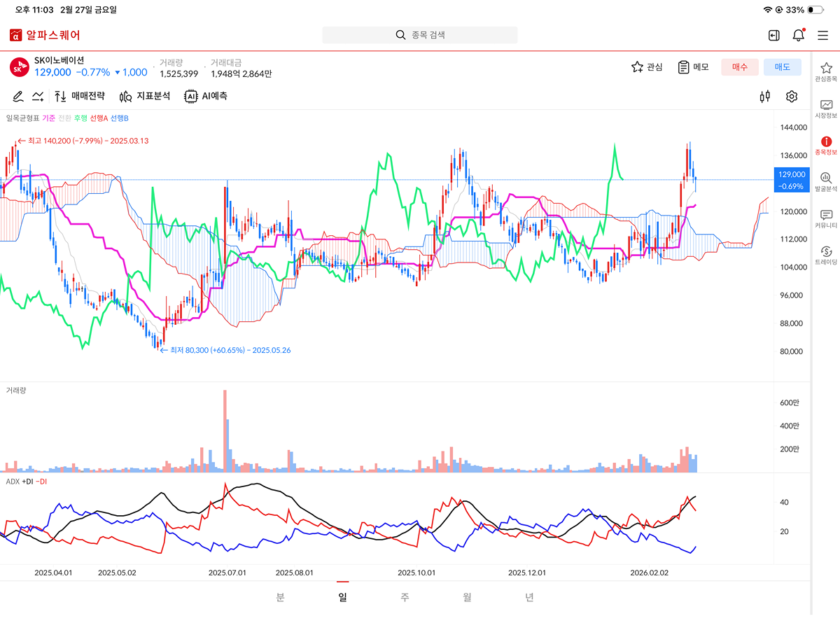Click the candlestick chart type icon

coord(765,97)
